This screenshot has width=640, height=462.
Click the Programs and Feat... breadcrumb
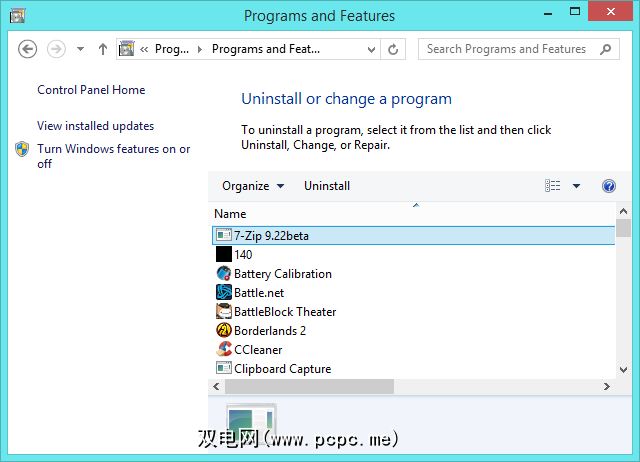(x=266, y=49)
